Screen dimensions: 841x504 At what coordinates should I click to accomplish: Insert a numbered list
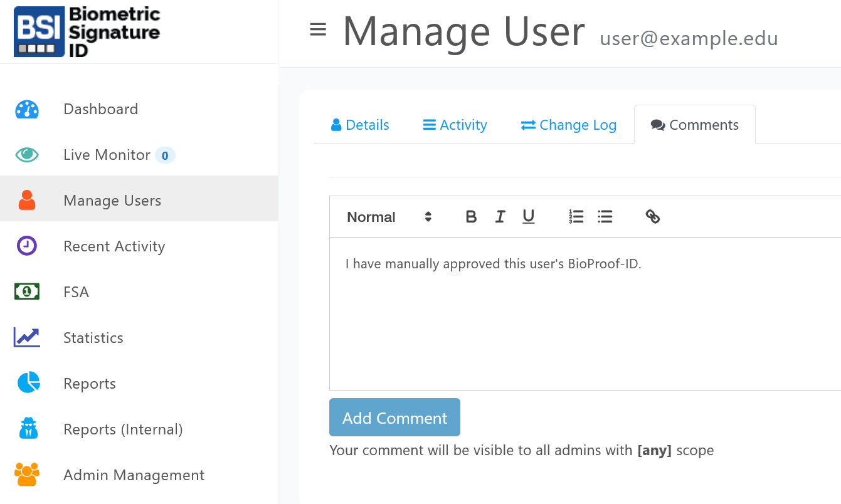576,217
